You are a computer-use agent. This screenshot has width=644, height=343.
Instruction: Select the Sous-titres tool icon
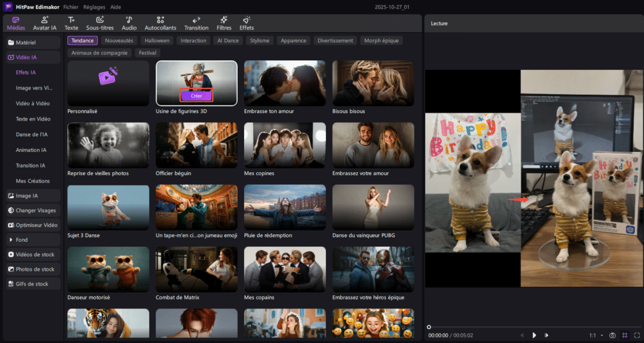(x=99, y=20)
